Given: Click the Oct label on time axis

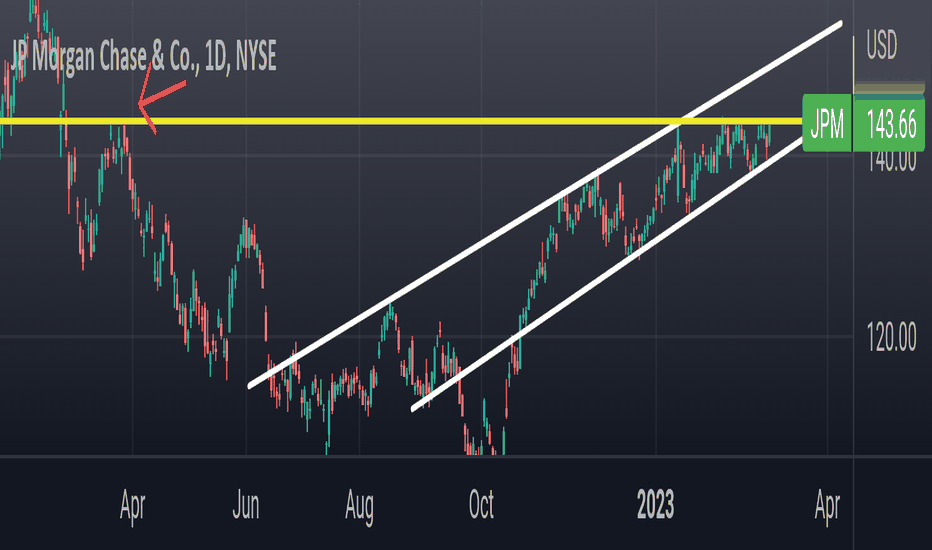Looking at the screenshot, I should click(x=481, y=505).
